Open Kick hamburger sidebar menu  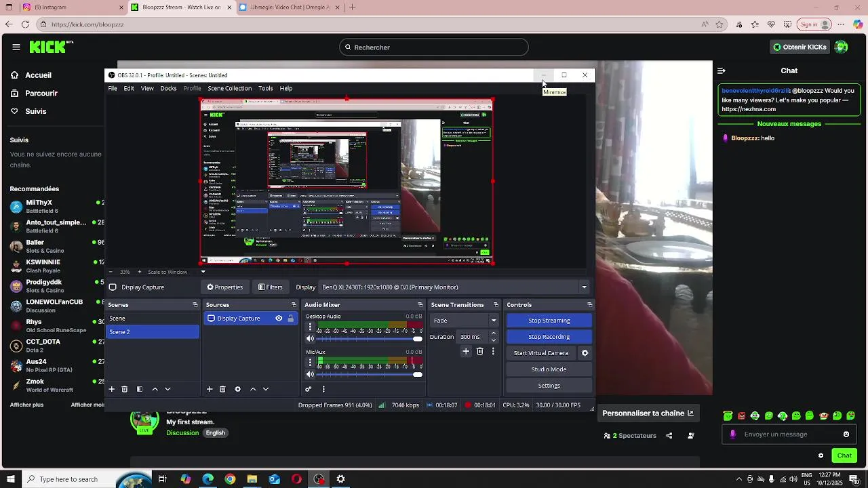click(x=16, y=47)
